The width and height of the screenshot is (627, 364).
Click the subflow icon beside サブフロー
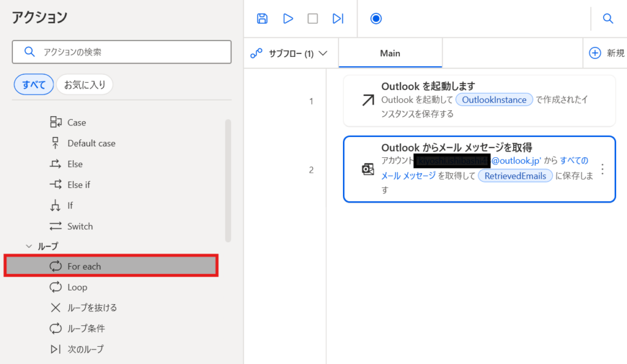coord(256,53)
